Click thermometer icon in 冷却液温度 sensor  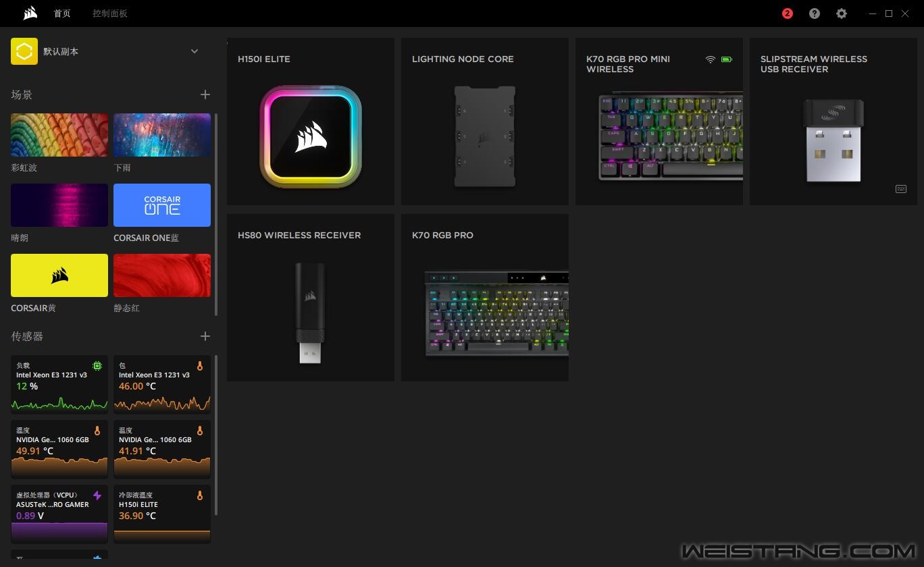coord(200,495)
